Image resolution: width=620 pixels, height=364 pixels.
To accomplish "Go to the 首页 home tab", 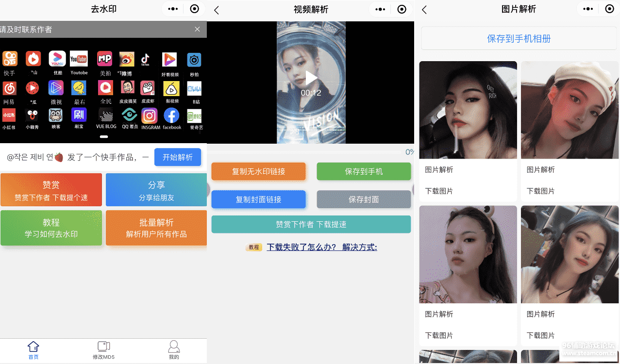I will coord(33,350).
